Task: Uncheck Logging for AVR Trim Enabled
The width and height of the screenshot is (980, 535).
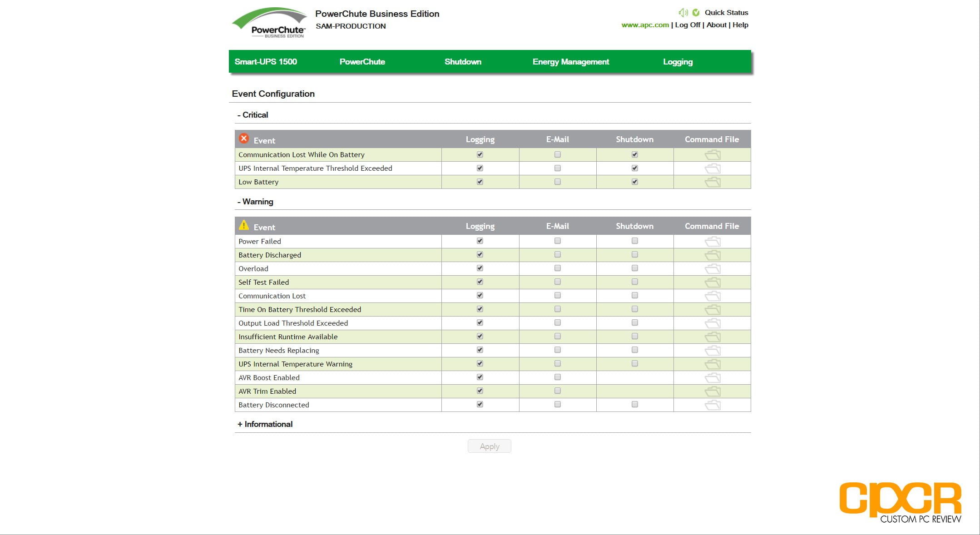Action: click(480, 391)
